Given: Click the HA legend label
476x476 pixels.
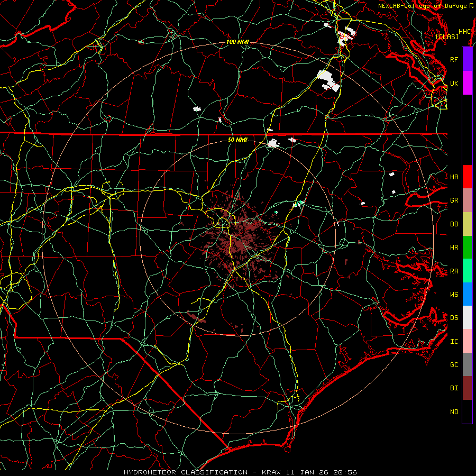Looking at the screenshot, I should [454, 177].
